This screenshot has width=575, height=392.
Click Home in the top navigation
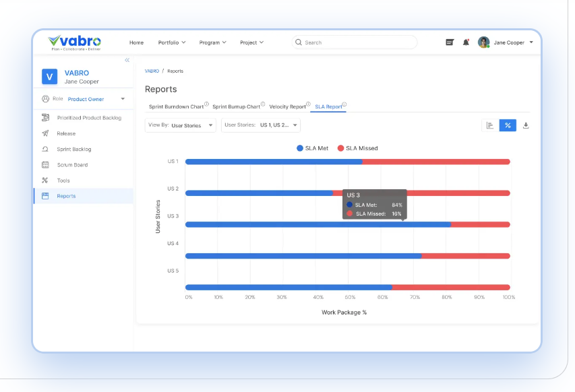pyautogui.click(x=136, y=42)
